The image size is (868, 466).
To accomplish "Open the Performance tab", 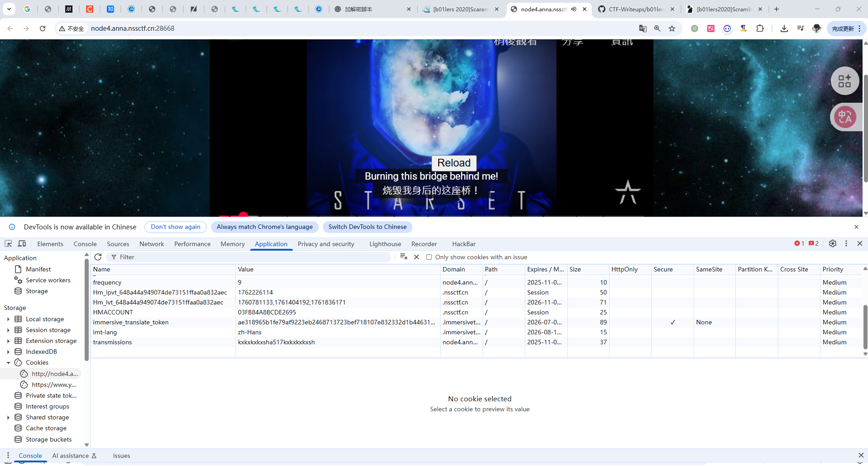I will click(x=192, y=244).
